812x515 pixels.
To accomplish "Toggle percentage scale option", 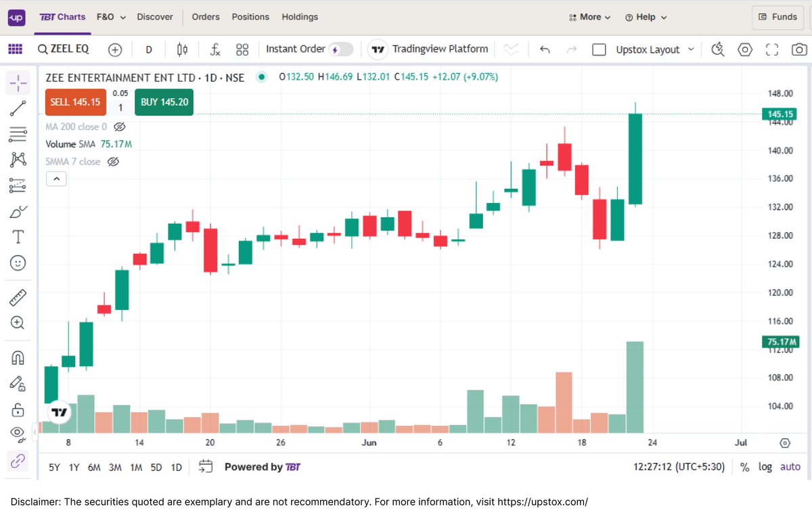I will (744, 467).
